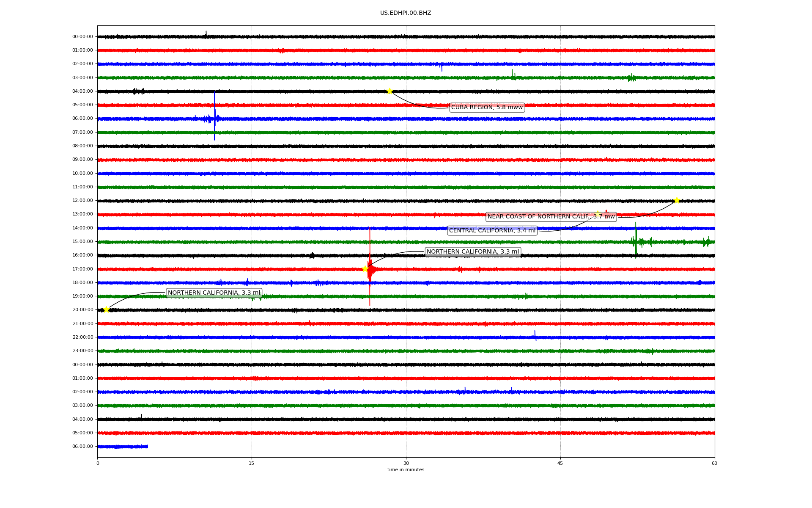Click the NORTHERN CALIFORNIA label above the 17:00:00 trace
Screen dimensions: 812x508
(472, 252)
